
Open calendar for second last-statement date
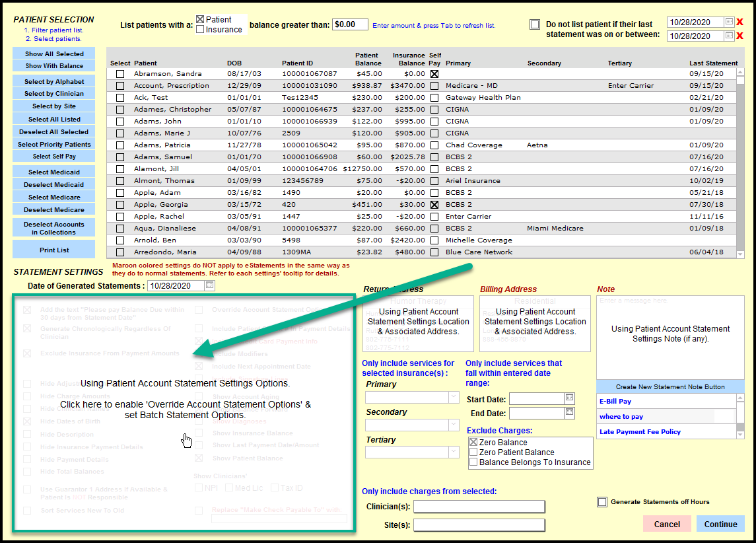(x=729, y=36)
